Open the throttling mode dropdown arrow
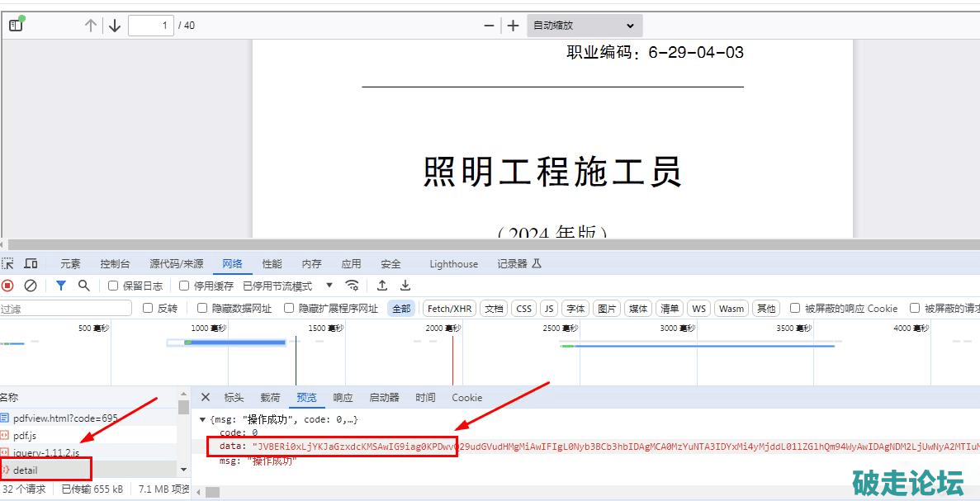The image size is (980, 501). point(329,286)
